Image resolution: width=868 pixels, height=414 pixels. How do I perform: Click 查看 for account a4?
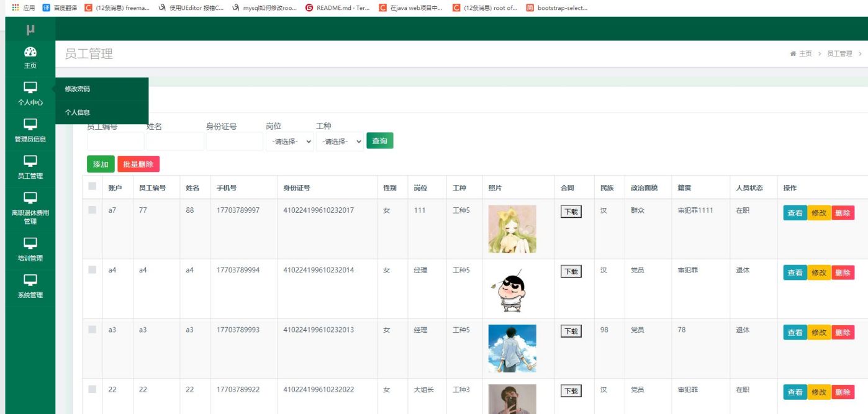(795, 272)
